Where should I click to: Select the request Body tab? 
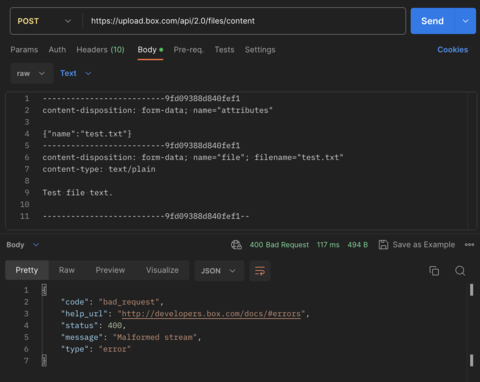pos(150,50)
